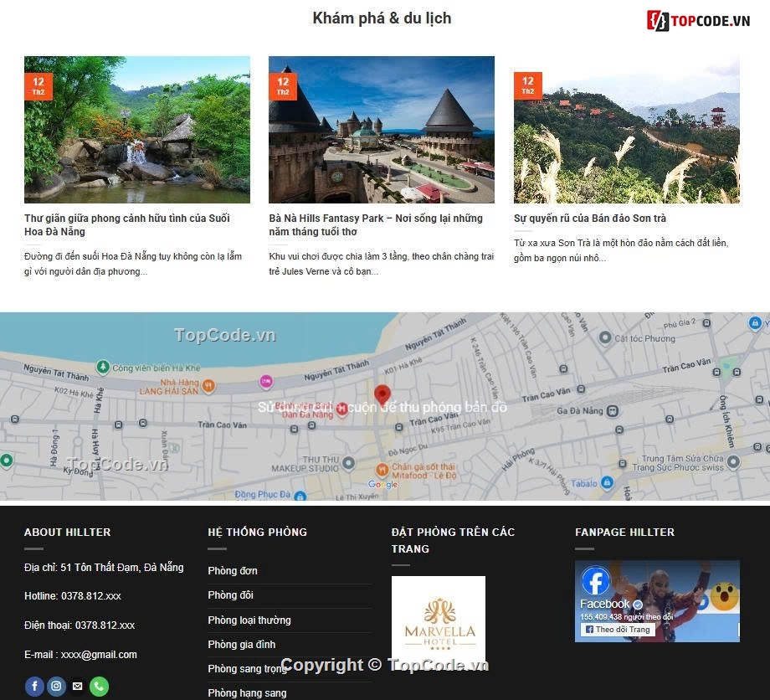Click the 12 Th2 date badge on first article
The height and width of the screenshot is (700, 770).
pos(38,85)
